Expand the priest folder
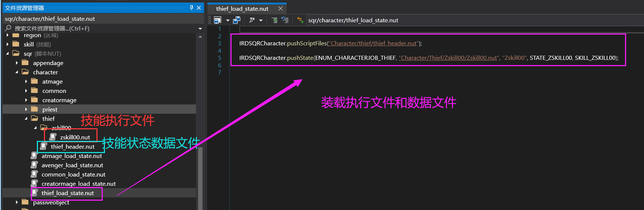Viewport: 644px width, 210px height. tap(26, 109)
